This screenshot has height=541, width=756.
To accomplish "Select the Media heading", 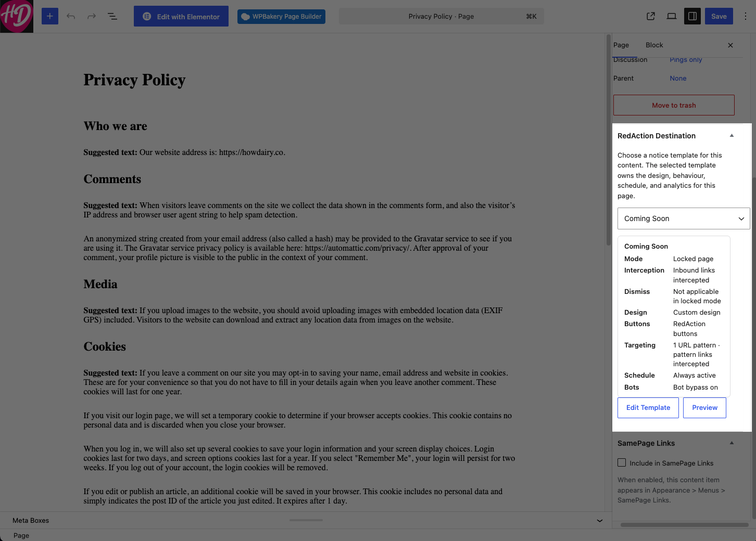I will (x=100, y=285).
